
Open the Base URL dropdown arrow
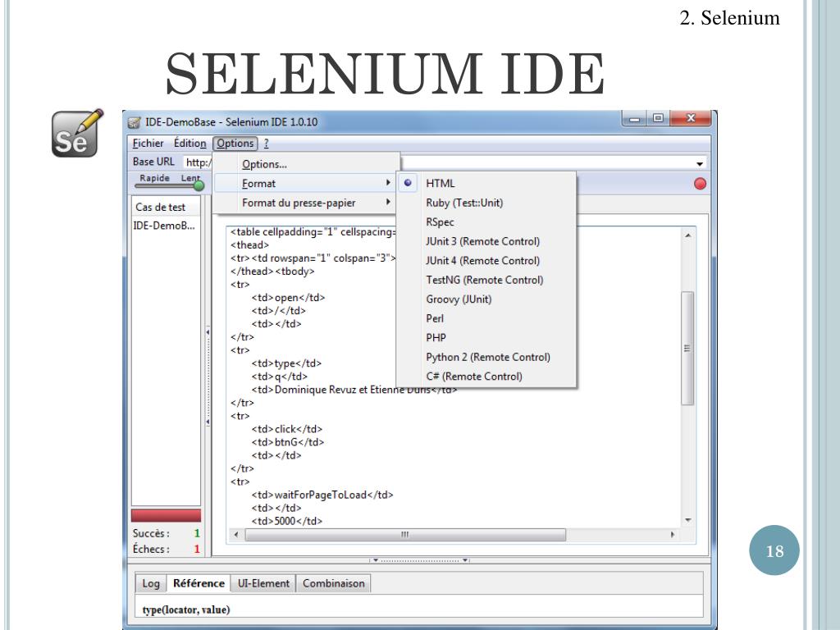pyautogui.click(x=700, y=163)
